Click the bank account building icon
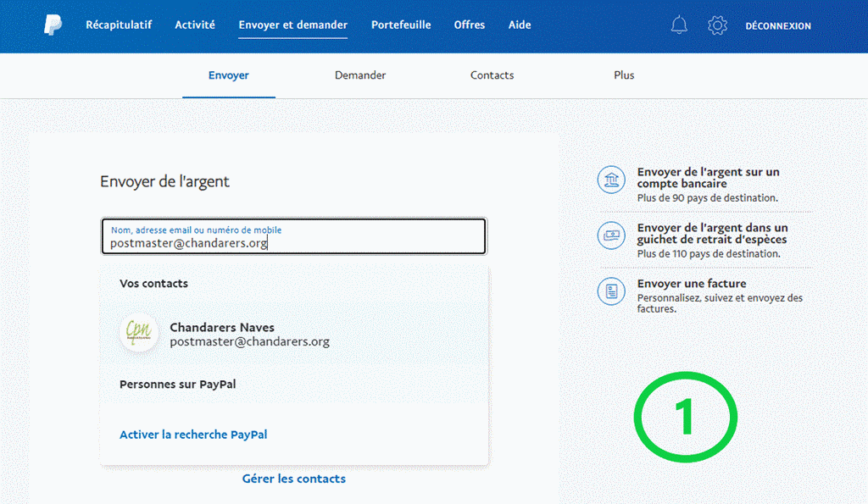Image resolution: width=868 pixels, height=504 pixels. (x=611, y=180)
